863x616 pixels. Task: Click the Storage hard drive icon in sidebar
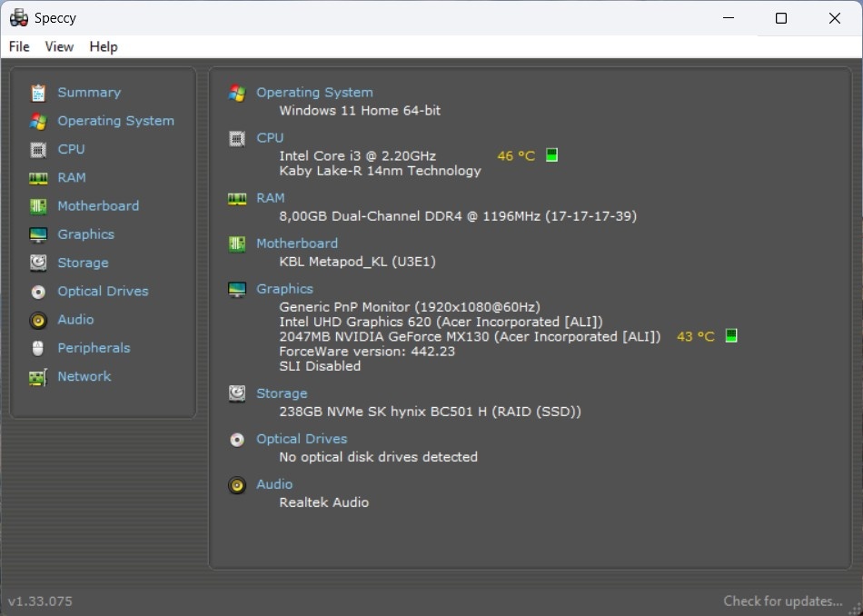click(x=37, y=263)
